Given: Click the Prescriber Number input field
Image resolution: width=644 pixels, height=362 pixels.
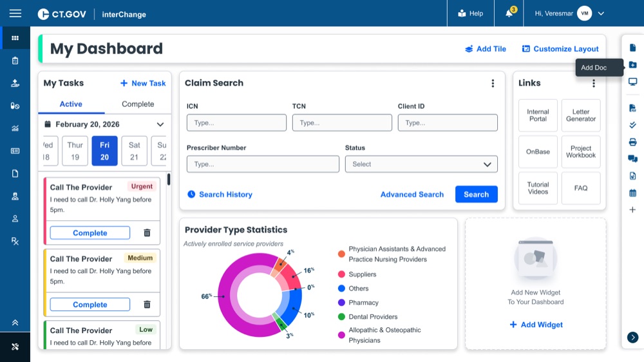Looking at the screenshot, I should pos(263,164).
